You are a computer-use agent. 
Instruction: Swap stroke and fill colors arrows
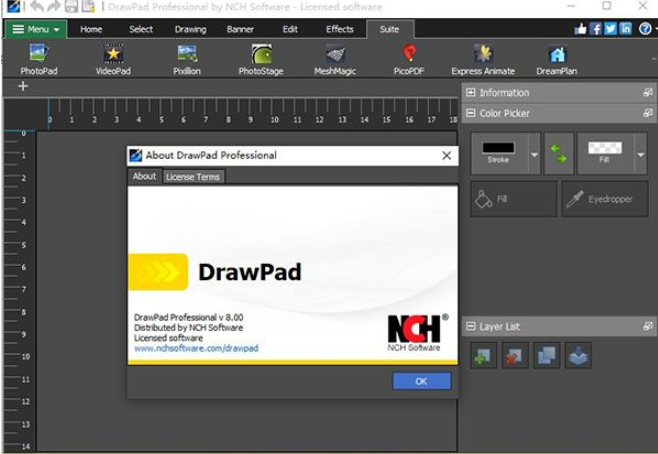point(559,153)
